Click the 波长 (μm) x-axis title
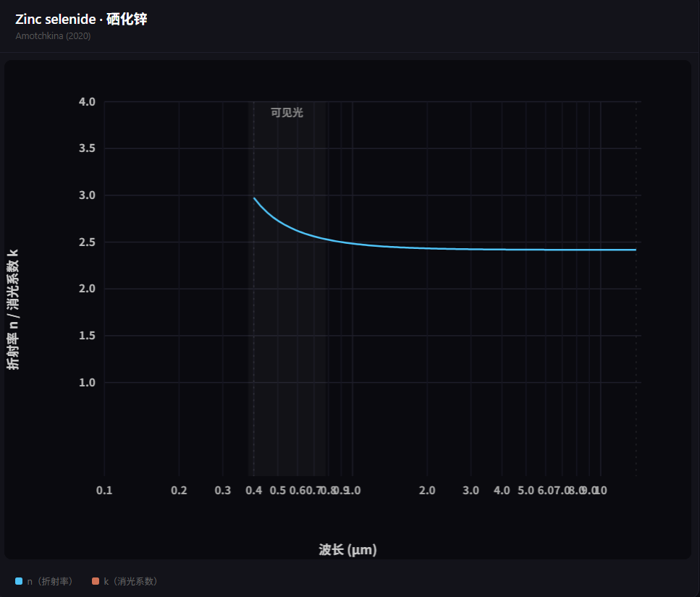 [x=347, y=549]
